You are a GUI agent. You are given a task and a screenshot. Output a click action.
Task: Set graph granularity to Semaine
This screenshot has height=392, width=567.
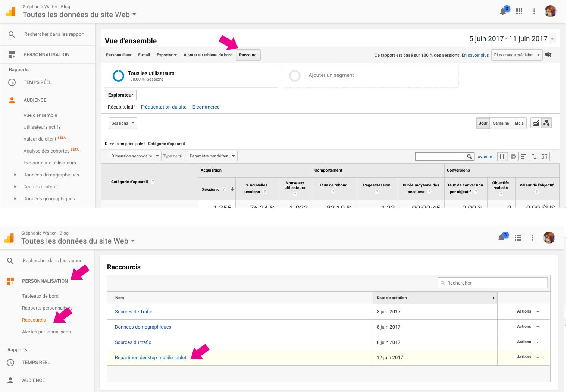coord(501,123)
